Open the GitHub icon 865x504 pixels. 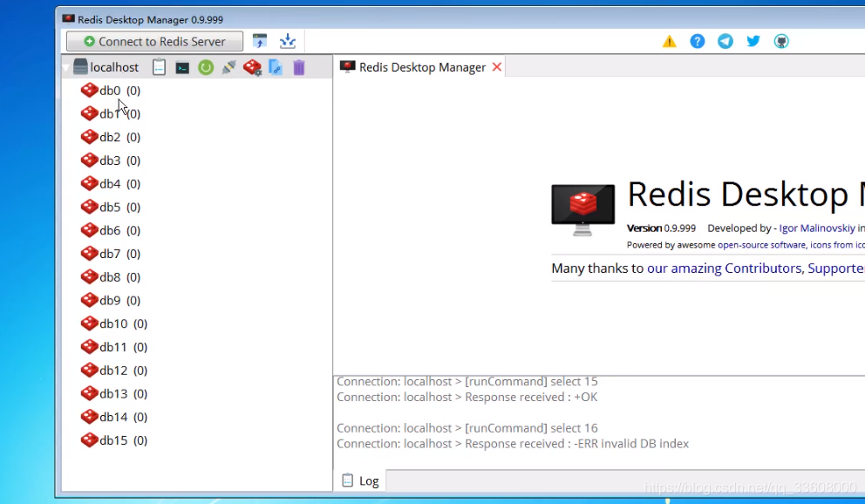click(781, 41)
